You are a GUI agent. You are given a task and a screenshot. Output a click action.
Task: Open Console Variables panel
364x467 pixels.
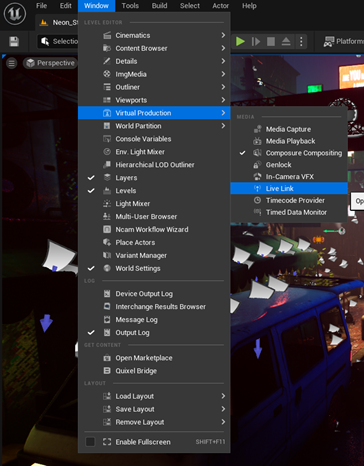point(154,139)
